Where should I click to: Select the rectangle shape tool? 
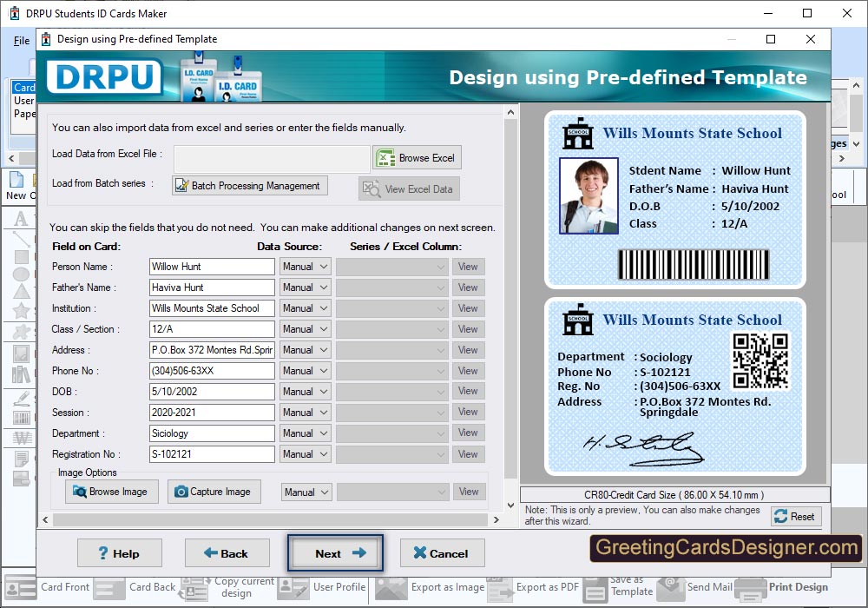21,257
